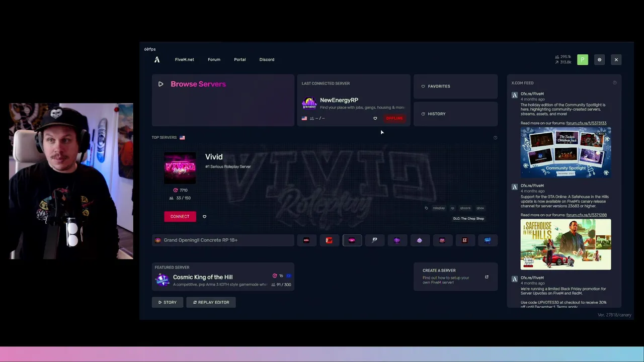Click the Story button

167,303
